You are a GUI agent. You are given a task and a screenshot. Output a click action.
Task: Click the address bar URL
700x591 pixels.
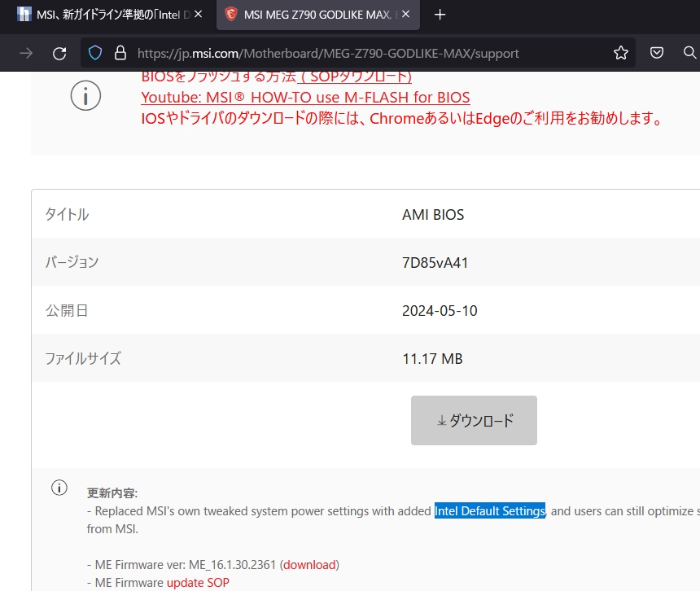click(328, 53)
